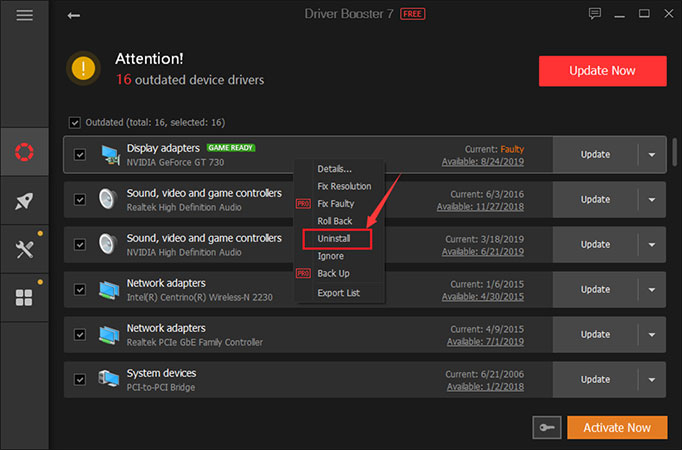
Task: Expand dropdown arrow for PCI-to-PCI Bridge Update
Action: click(652, 380)
